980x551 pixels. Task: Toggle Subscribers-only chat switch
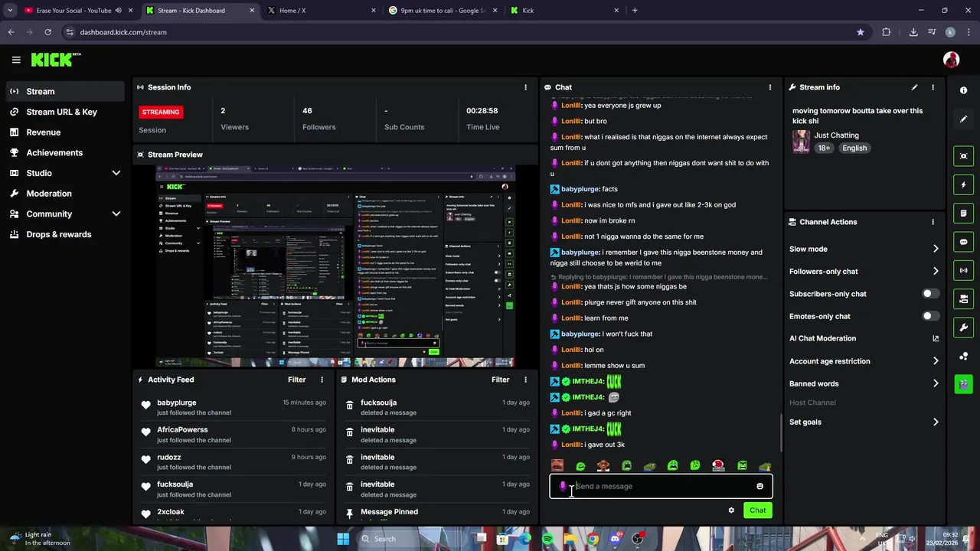pyautogui.click(x=930, y=294)
